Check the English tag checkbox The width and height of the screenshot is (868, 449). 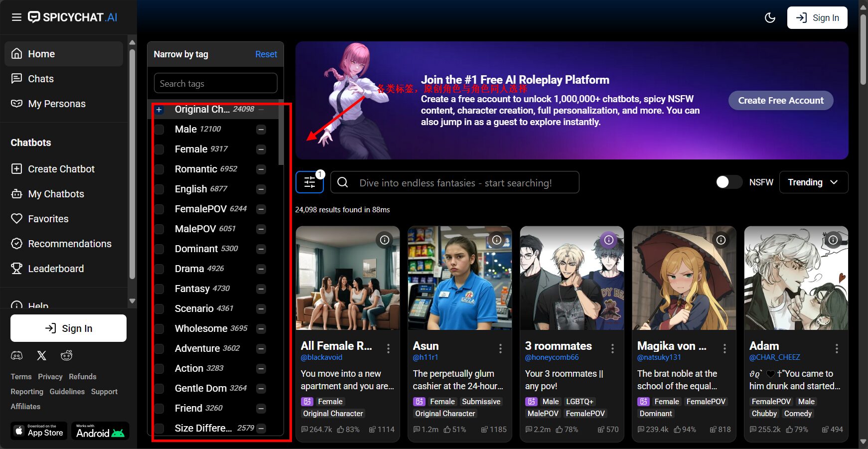[159, 189]
